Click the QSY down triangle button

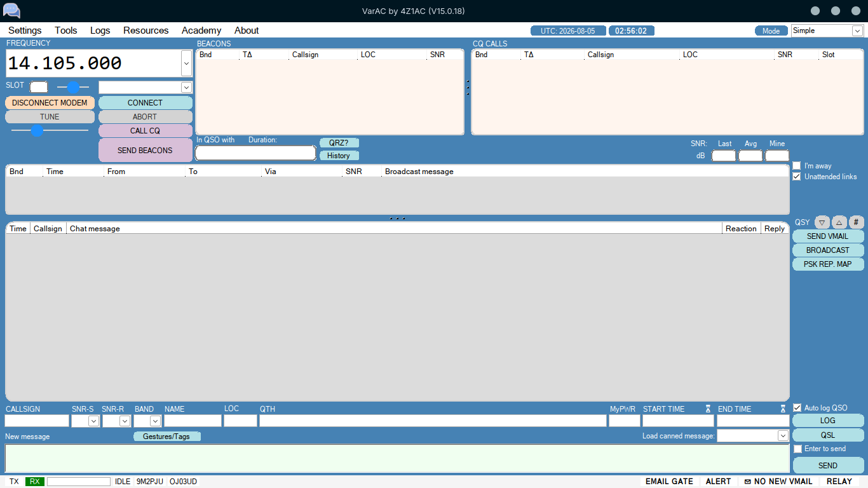point(822,222)
